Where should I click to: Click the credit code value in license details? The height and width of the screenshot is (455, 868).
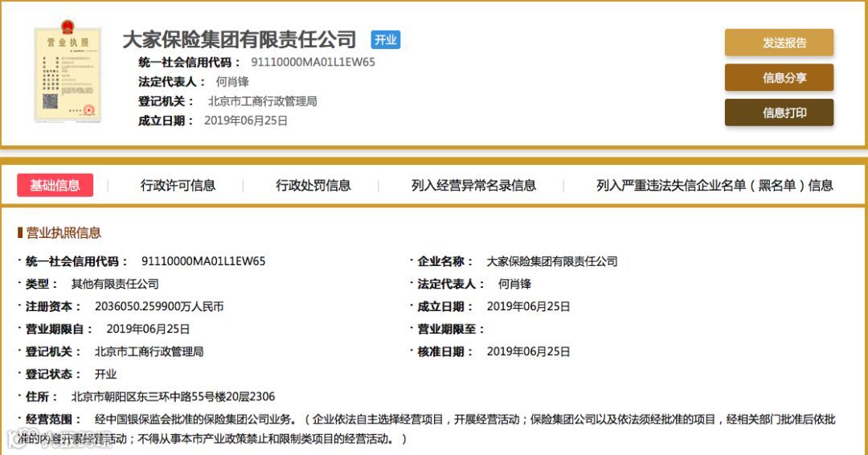tap(203, 261)
